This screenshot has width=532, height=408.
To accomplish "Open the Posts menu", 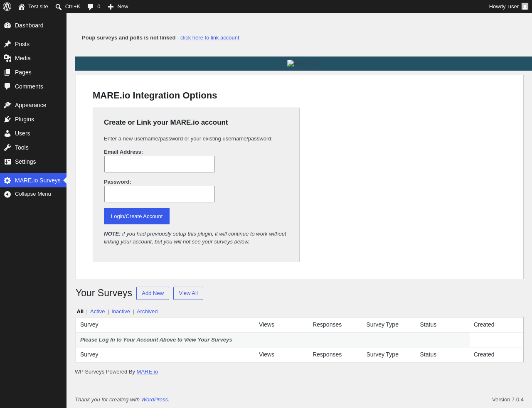I will point(33,44).
